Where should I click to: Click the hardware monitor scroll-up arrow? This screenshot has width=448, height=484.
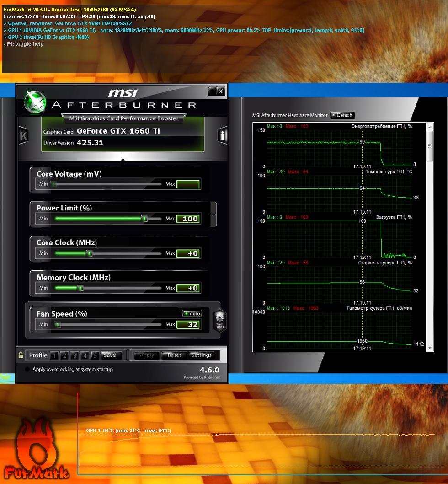[x=430, y=126]
